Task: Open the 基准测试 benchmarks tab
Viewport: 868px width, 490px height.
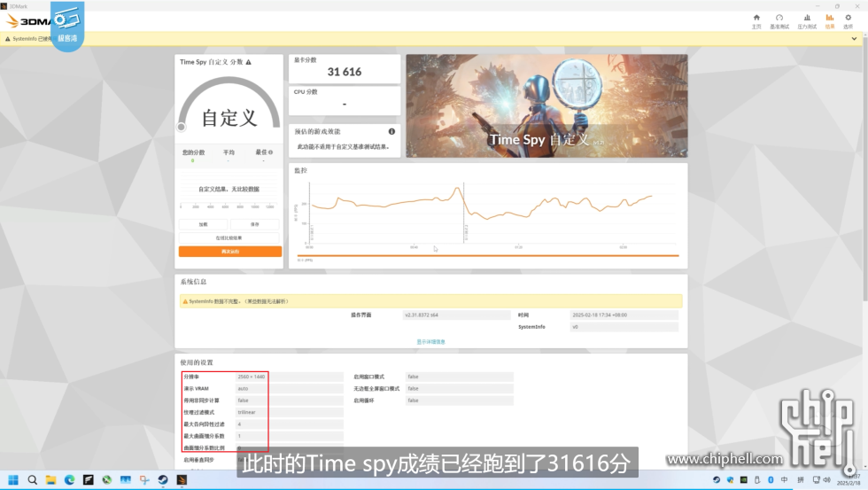Action: 779,21
